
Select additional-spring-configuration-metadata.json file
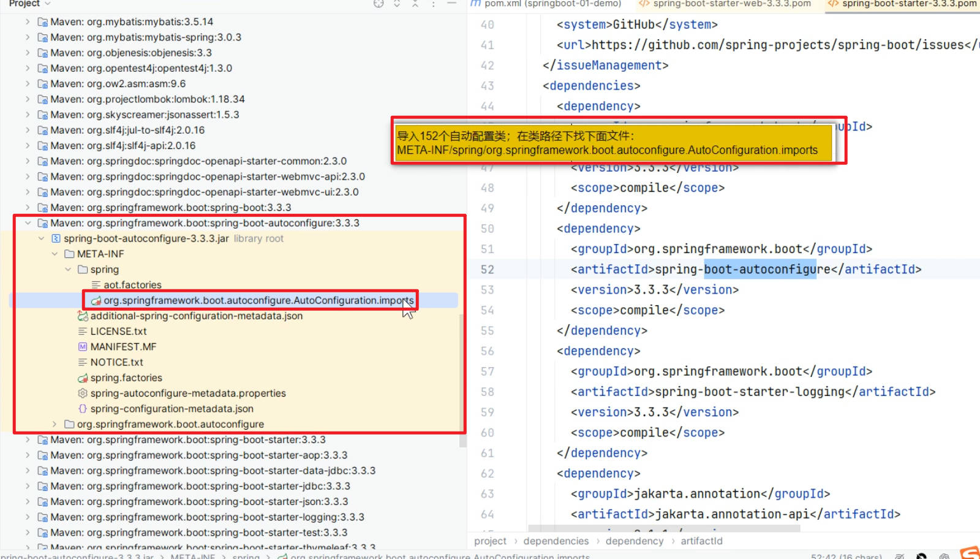point(196,316)
